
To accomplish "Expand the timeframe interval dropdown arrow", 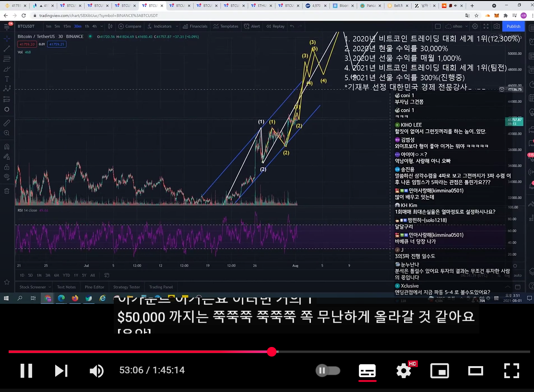I will [x=102, y=26].
